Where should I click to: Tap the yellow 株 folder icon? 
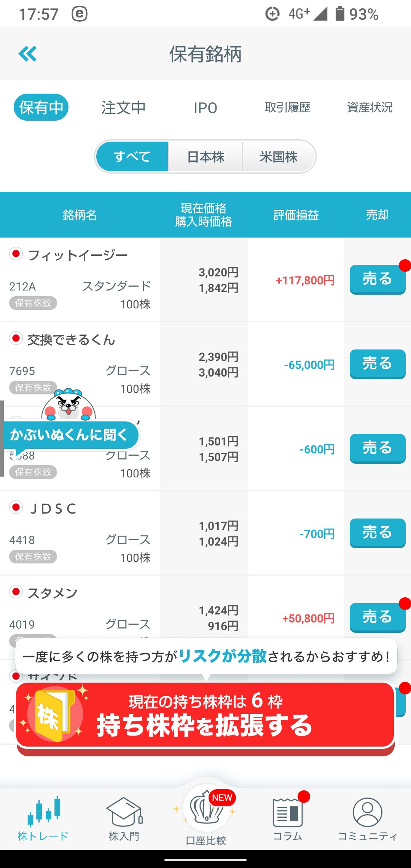point(53,714)
